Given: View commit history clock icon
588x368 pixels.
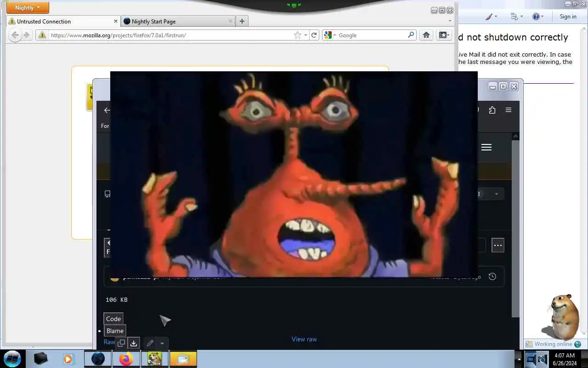Looking at the screenshot, I should pyautogui.click(x=492, y=276).
